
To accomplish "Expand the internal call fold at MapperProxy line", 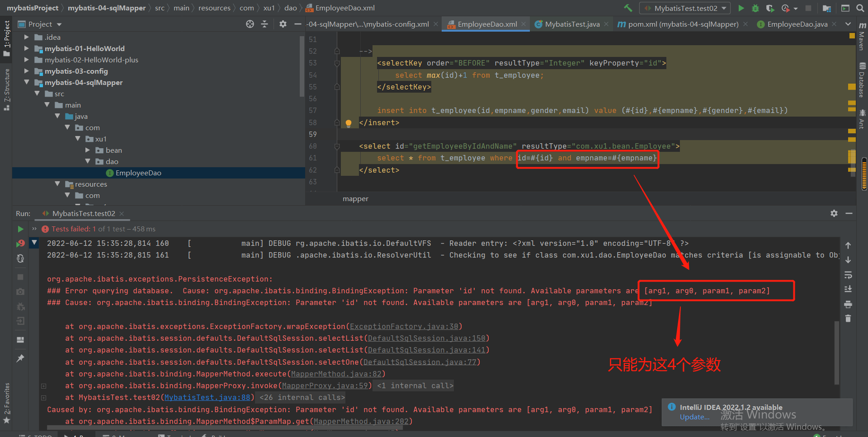I will [43, 386].
